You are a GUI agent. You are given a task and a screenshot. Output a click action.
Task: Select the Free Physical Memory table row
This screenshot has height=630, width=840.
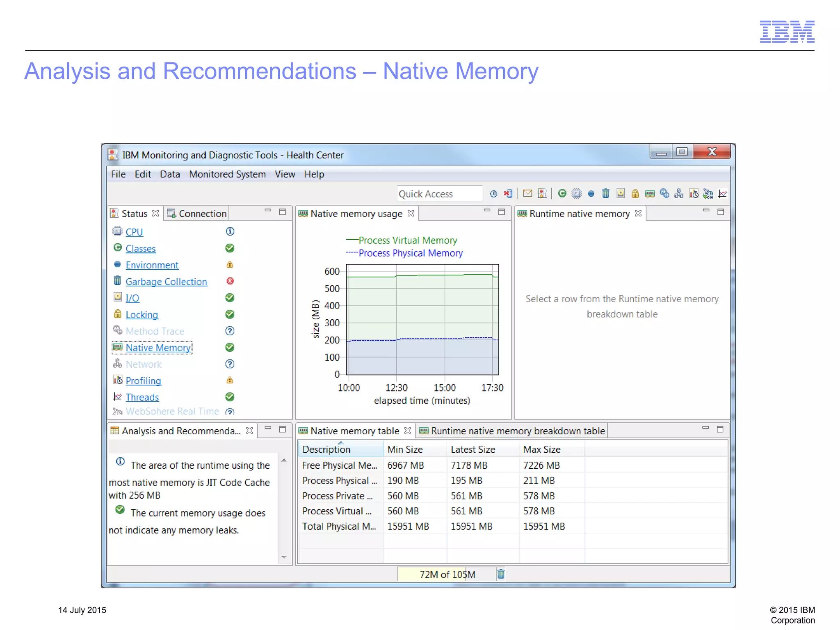tap(513, 465)
